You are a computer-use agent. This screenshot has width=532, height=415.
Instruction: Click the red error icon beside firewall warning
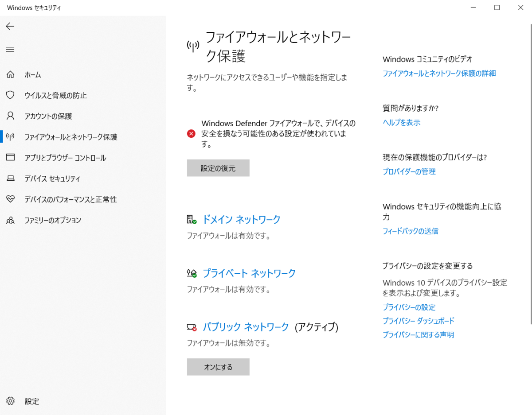[191, 134]
